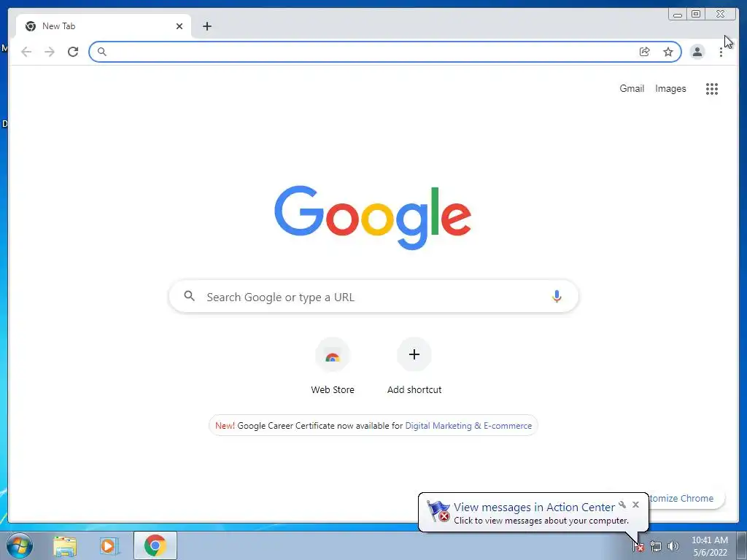The width and height of the screenshot is (747, 560).
Task: Open Chrome's three-dot menu
Action: (x=721, y=52)
